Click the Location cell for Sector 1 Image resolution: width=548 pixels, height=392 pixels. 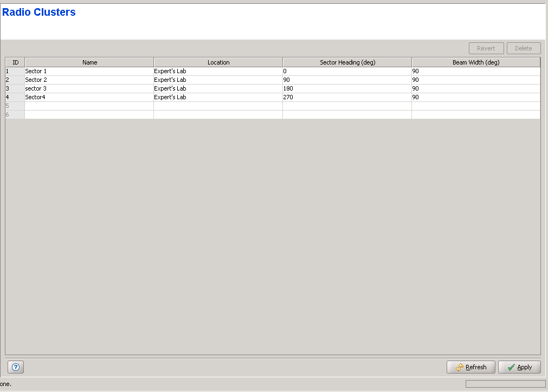[218, 71]
